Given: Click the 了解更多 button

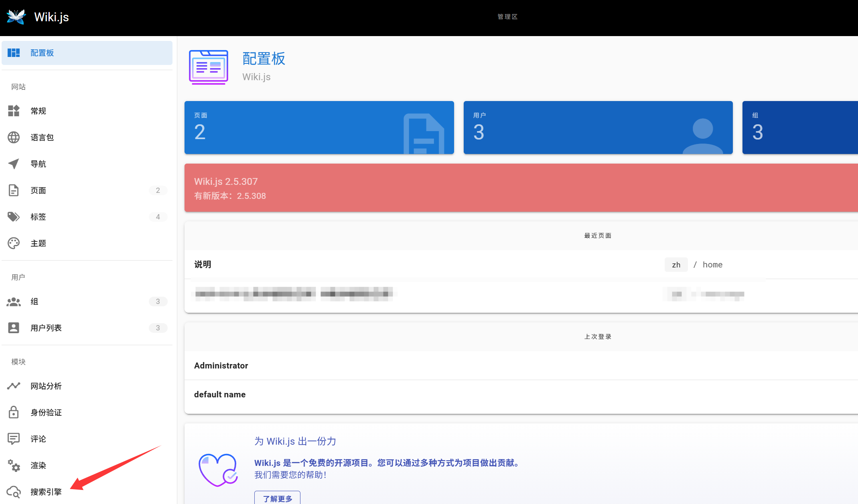Looking at the screenshot, I should (x=278, y=498).
